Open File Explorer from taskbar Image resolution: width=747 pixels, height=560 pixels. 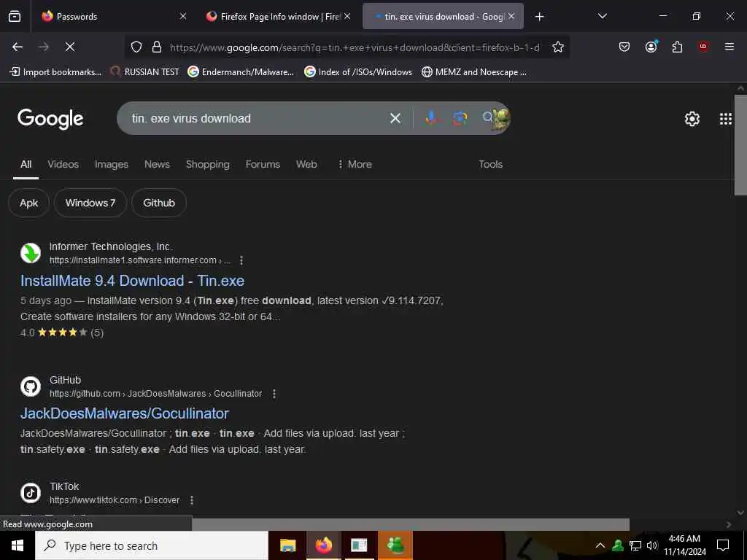tap(287, 545)
